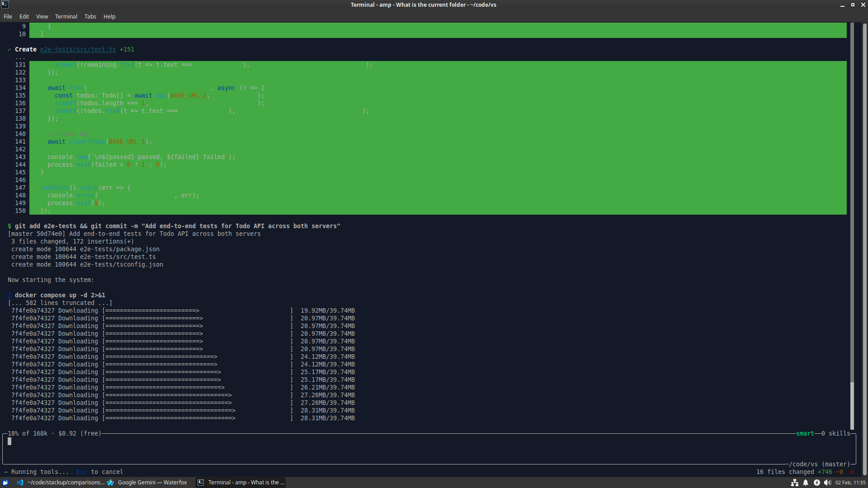The image size is (868, 488).
Task: Open the smart model selector
Action: coord(805,433)
